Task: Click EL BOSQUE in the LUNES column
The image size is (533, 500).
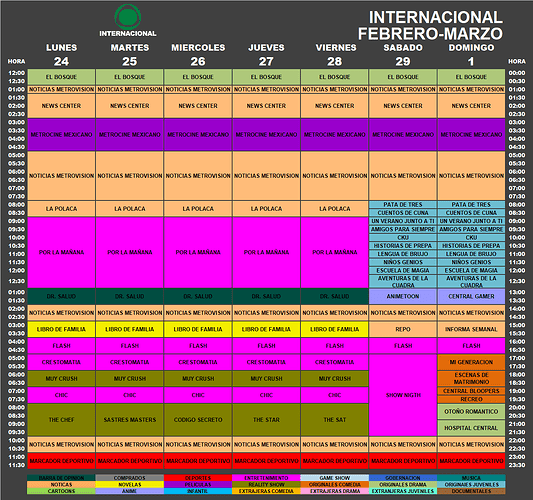Action: tap(62, 77)
